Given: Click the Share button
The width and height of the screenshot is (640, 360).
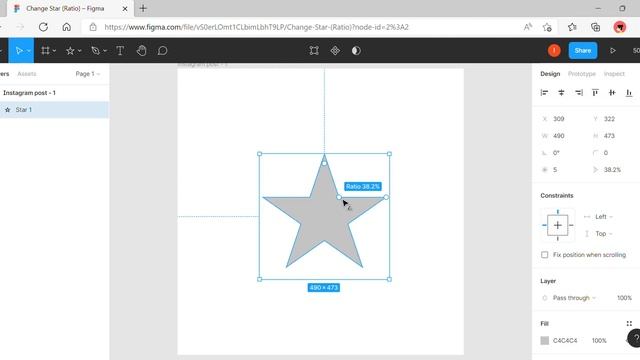Looking at the screenshot, I should pos(582,51).
